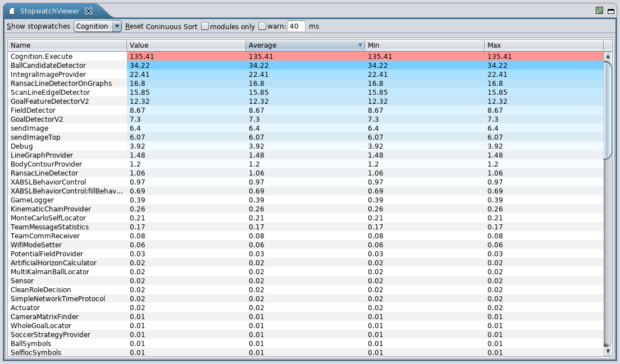The image size is (620, 364).
Task: Select the BallCandidateDetector row
Action: [67, 66]
